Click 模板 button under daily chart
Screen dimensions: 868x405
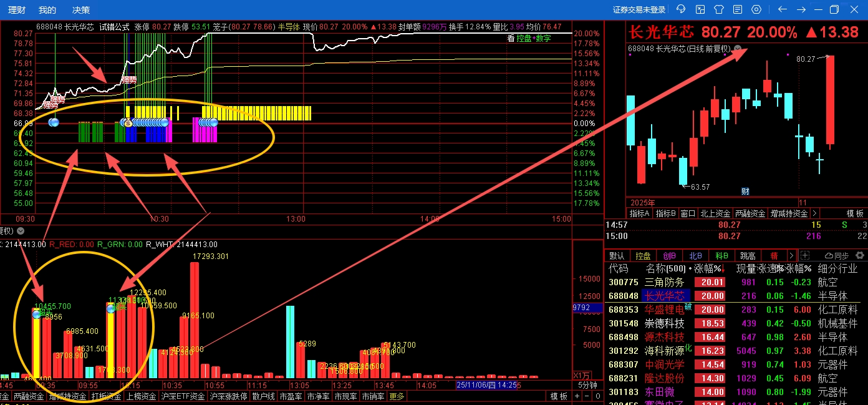click(855, 213)
